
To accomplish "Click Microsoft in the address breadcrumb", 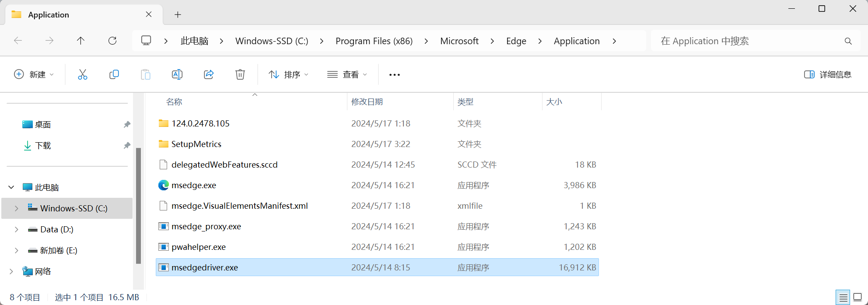I will (x=459, y=41).
